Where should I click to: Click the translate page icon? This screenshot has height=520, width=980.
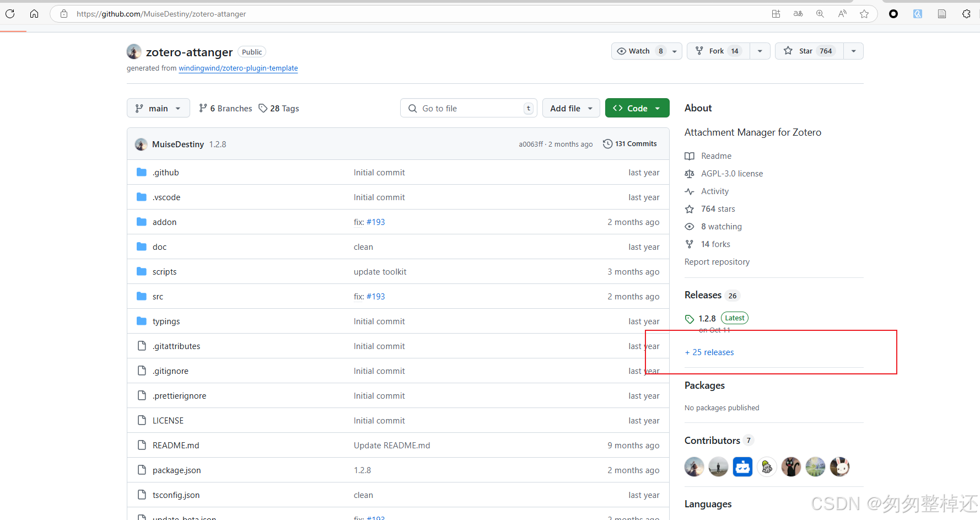pos(798,14)
